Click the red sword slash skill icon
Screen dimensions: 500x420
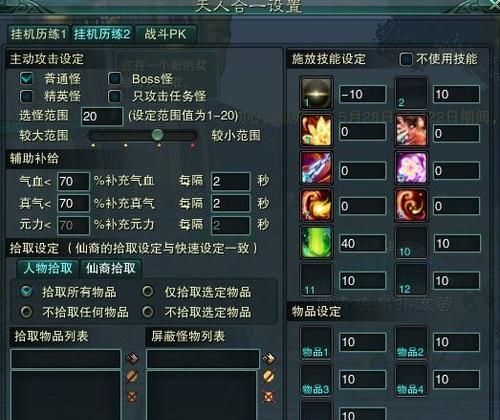pos(316,169)
